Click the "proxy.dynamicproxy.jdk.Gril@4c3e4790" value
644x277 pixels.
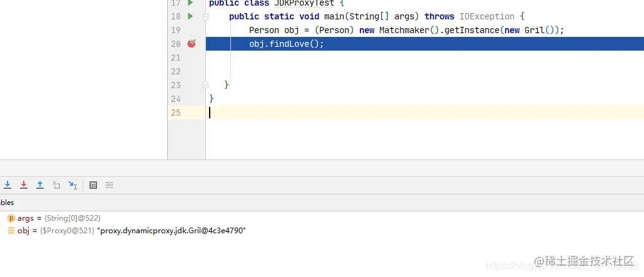pos(171,231)
